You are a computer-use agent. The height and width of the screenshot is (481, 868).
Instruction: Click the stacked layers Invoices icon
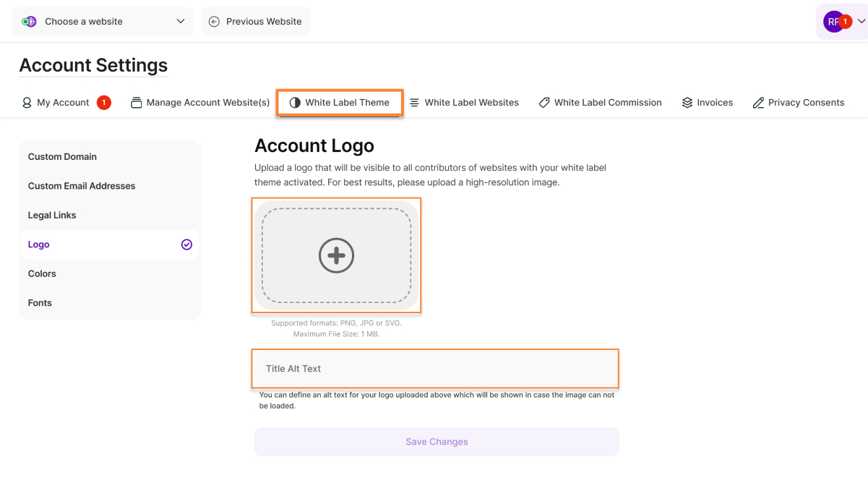click(x=687, y=103)
